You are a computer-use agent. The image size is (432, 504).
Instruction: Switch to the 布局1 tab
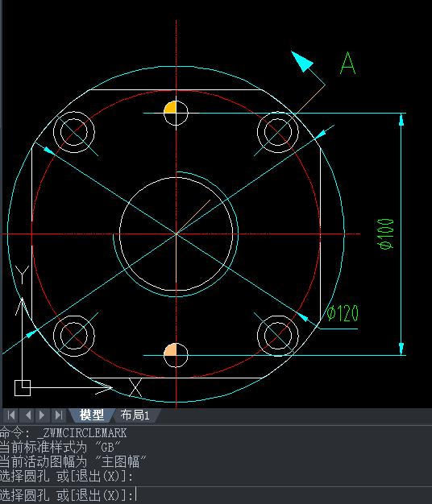(135, 415)
